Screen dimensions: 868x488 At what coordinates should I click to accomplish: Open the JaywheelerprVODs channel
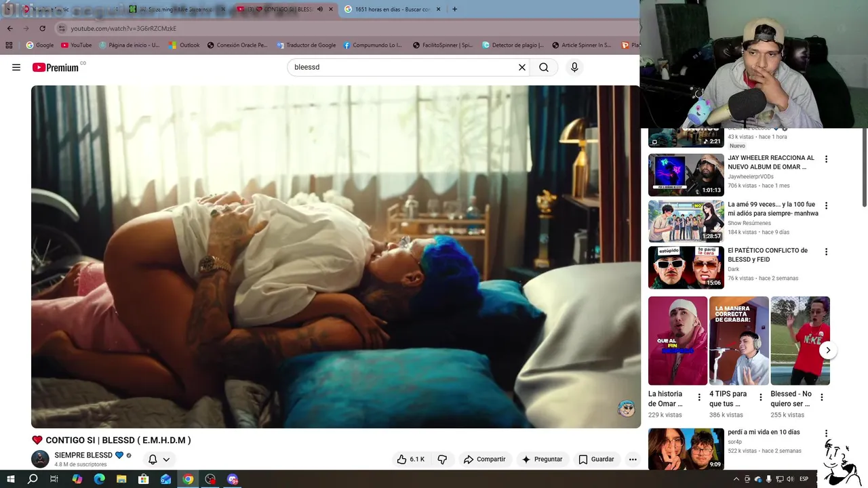[x=751, y=177]
